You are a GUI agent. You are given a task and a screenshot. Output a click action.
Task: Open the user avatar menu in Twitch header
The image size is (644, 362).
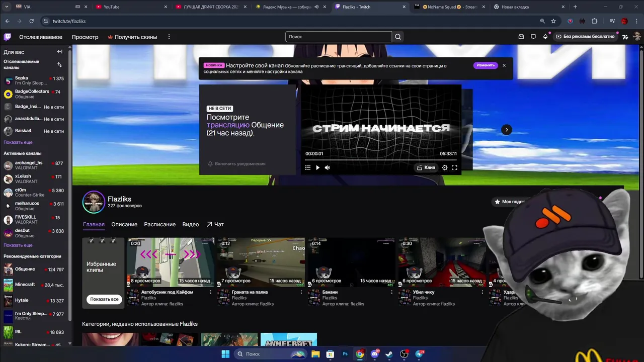point(637,37)
